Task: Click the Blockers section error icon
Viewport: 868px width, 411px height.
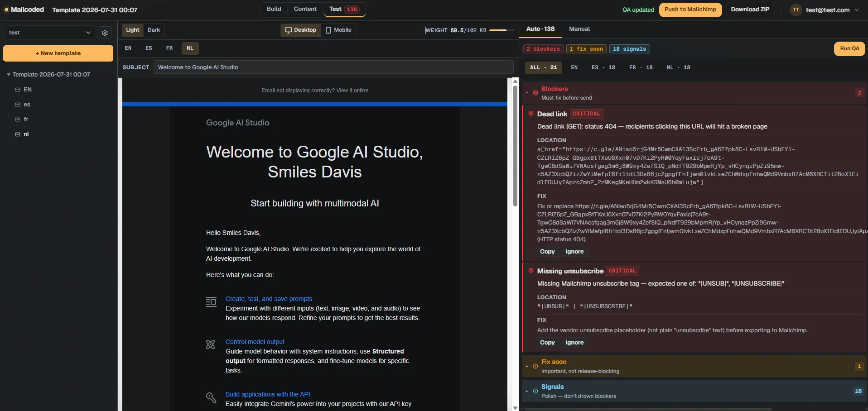Action: point(535,93)
